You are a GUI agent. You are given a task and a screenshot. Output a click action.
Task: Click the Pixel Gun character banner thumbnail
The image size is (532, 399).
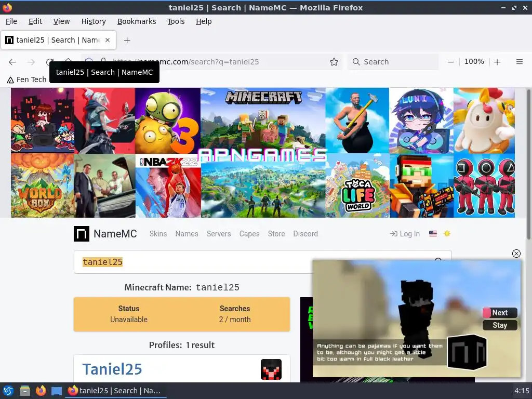(x=422, y=185)
